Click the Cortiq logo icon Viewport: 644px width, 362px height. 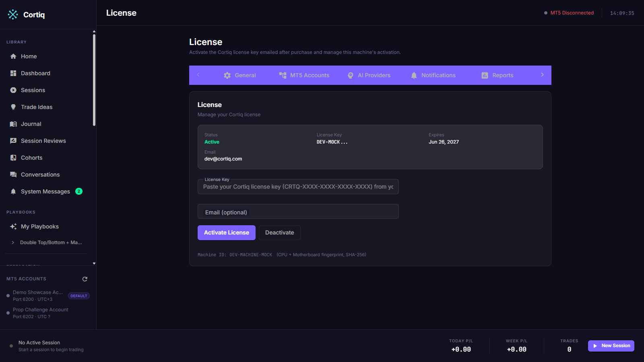[13, 14]
